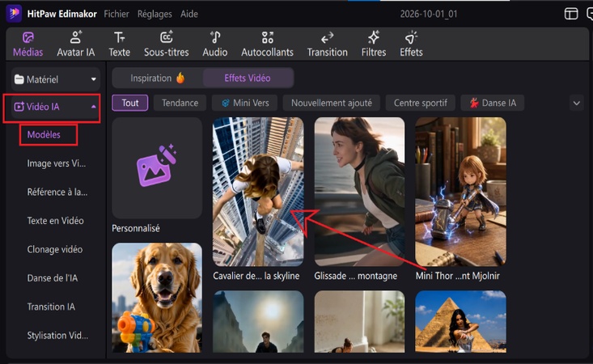
Task: Click the Glissade ... montagne caption
Action: tap(355, 276)
